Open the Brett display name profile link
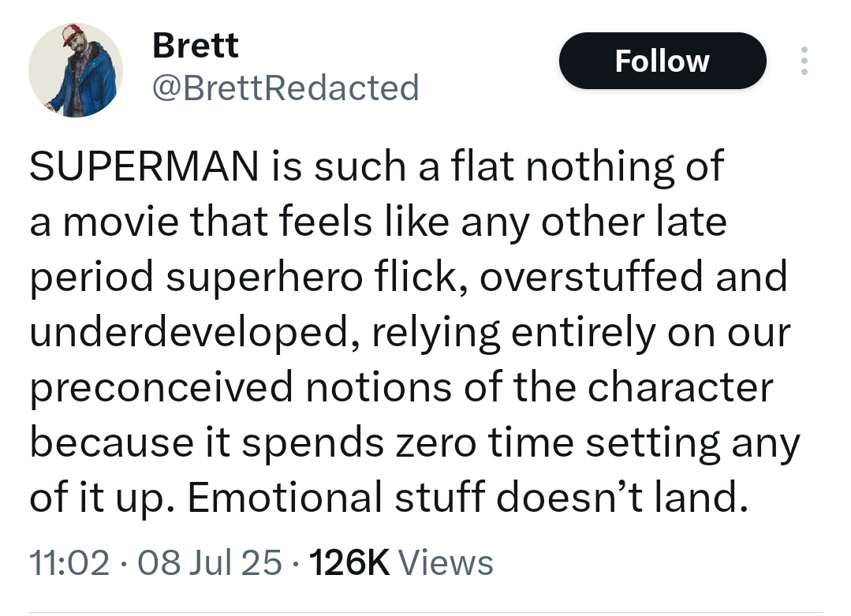This screenshot has height=616, width=851. [196, 45]
